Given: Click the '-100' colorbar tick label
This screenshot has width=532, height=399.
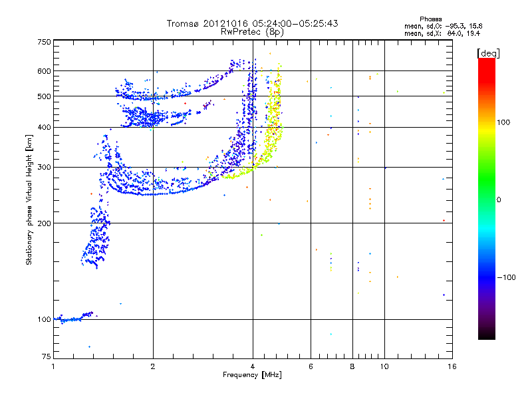Looking at the screenshot, I should click(x=506, y=277).
